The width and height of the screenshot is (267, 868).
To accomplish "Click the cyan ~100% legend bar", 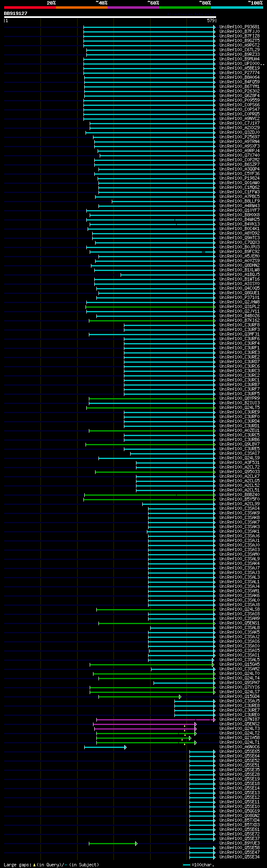I will (237, 8).
